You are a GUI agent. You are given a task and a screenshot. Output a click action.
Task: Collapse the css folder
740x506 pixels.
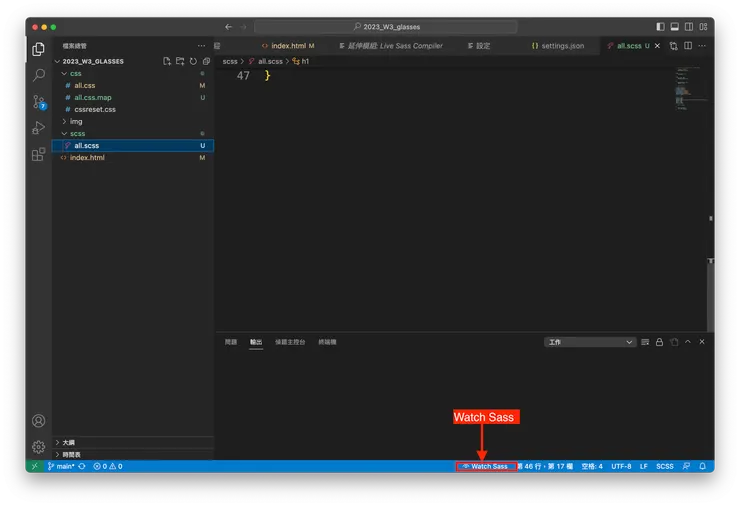(x=75, y=73)
